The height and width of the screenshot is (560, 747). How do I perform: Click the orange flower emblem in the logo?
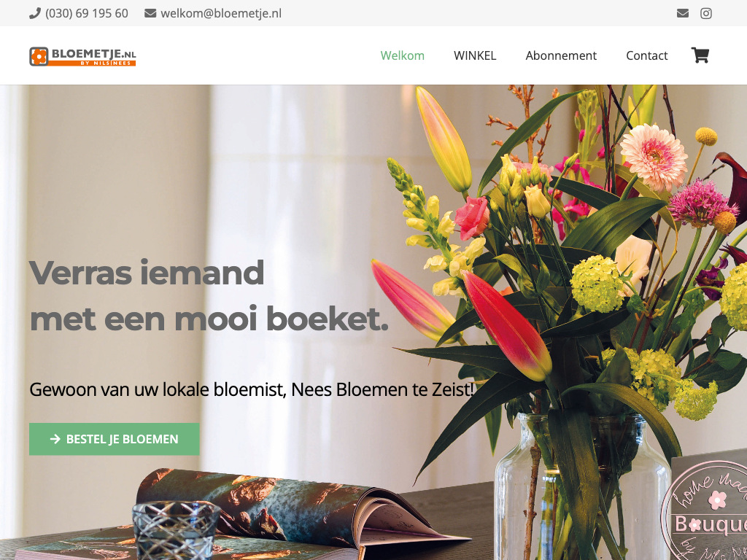[x=39, y=56]
